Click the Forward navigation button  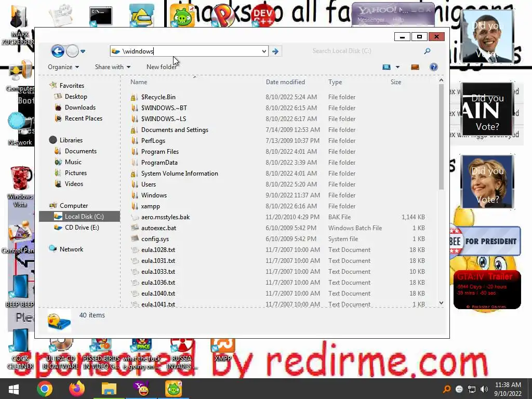click(x=72, y=51)
